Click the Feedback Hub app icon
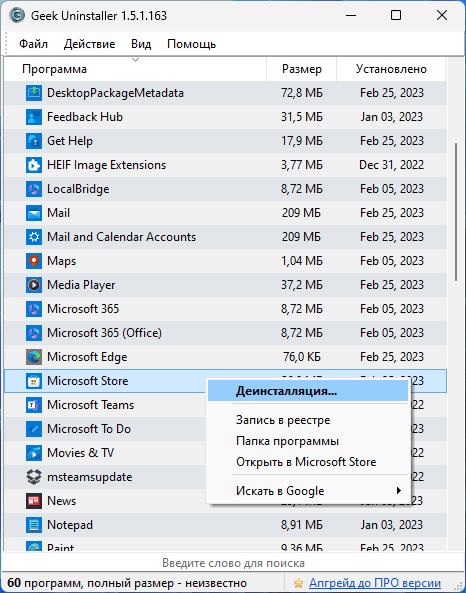The width and height of the screenshot is (466, 593). pos(34,117)
